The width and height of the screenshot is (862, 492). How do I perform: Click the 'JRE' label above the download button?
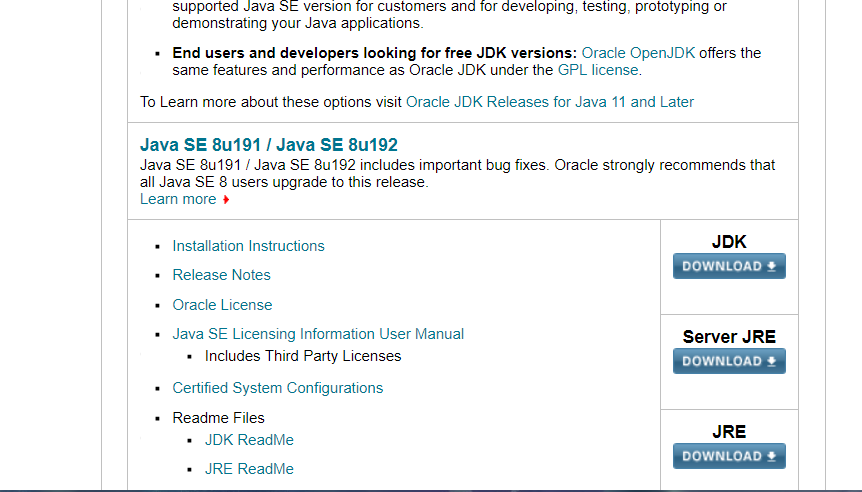729,432
